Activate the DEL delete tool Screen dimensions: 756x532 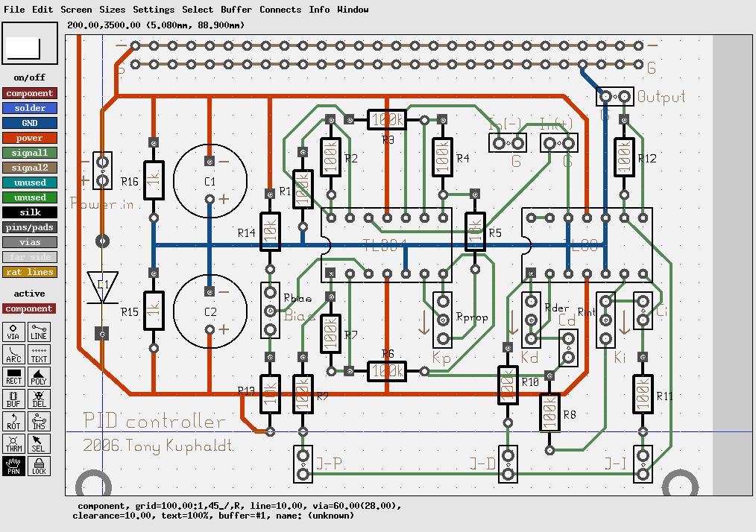point(39,399)
